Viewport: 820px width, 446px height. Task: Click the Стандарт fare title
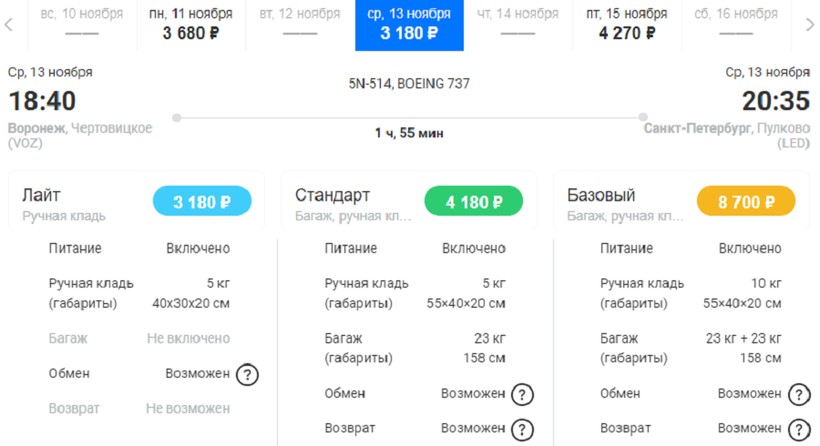click(332, 195)
